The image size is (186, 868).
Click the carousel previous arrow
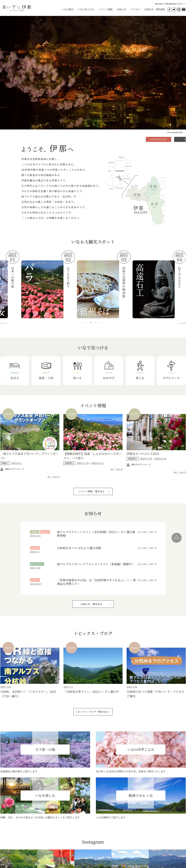(4, 323)
